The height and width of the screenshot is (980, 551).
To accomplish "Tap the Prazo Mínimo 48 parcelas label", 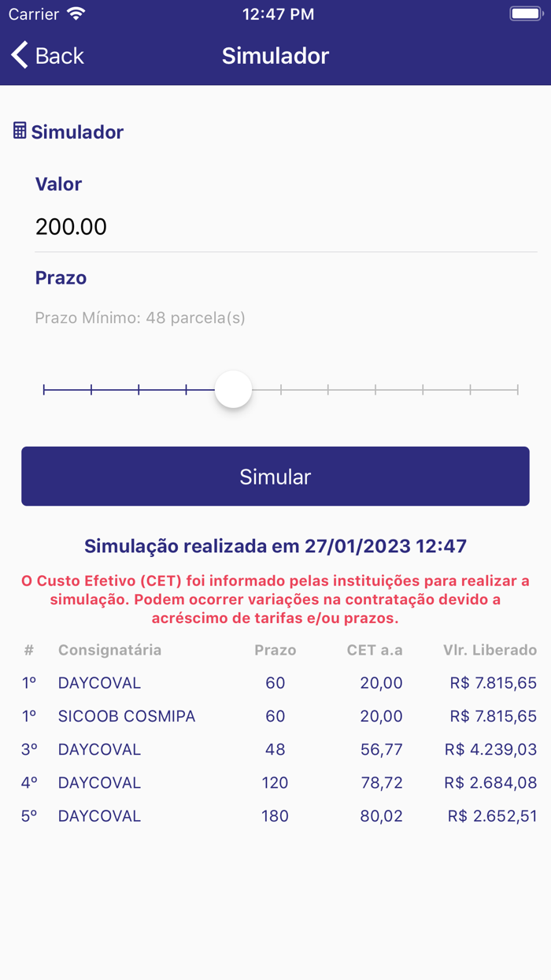I will pyautogui.click(x=139, y=317).
